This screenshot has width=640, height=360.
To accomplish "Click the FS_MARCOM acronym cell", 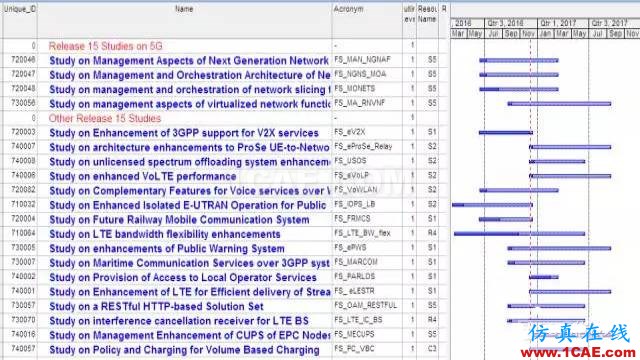I will [x=356, y=262].
